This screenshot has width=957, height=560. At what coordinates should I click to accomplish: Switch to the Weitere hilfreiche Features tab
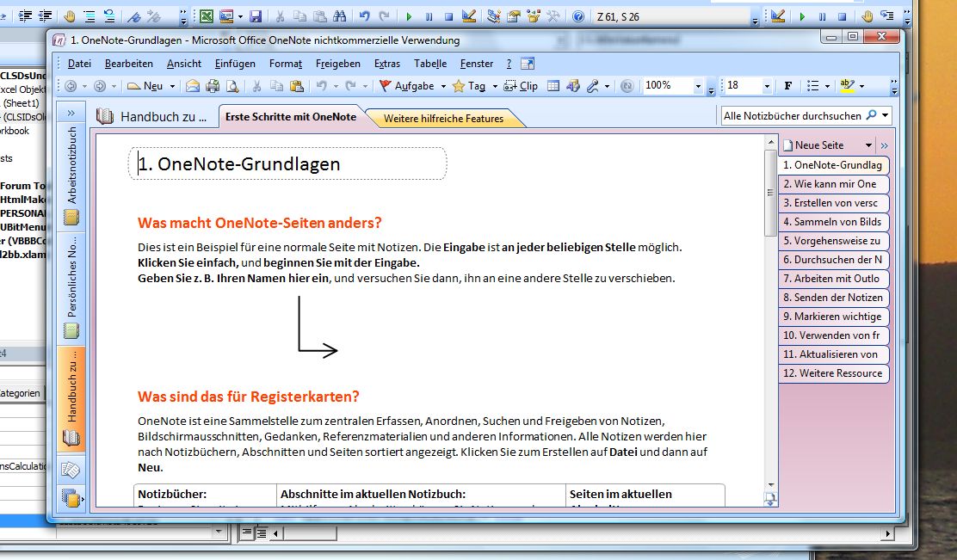[444, 119]
